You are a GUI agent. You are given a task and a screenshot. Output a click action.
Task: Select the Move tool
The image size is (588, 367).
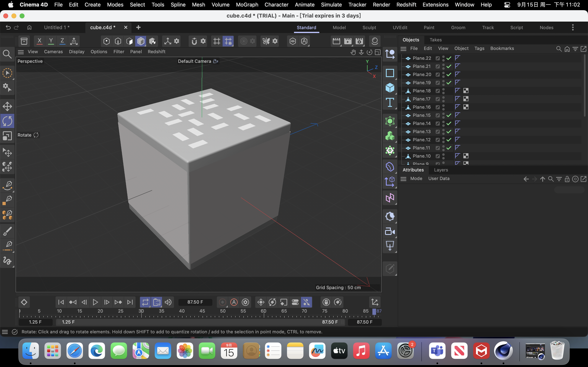coord(7,106)
